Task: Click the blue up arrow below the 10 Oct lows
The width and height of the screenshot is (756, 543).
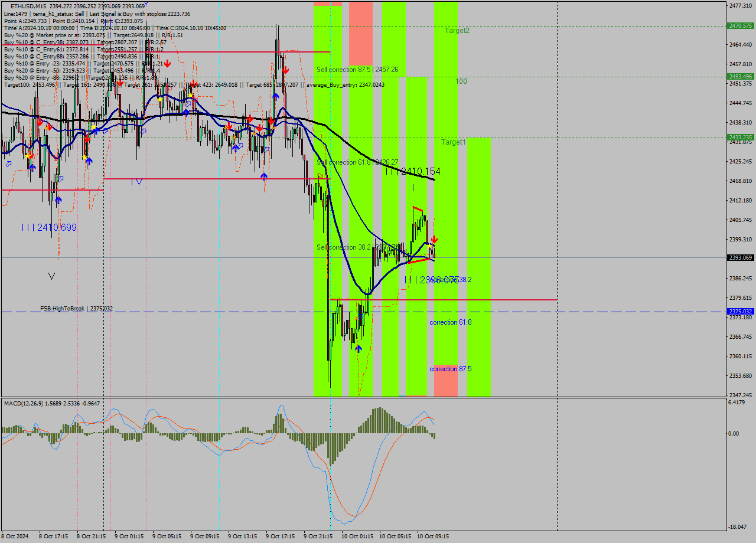Action: pos(358,348)
